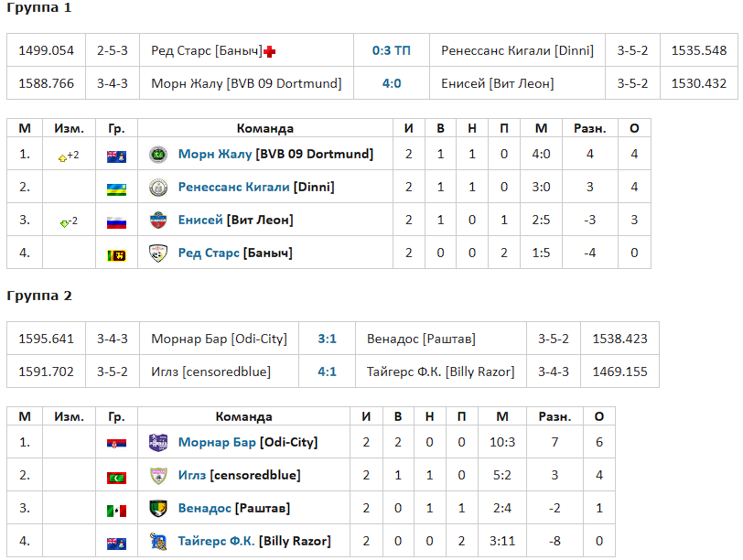Image resolution: width=743 pixels, height=560 pixels.
Task: Open Венадос team page link
Action: [205, 508]
